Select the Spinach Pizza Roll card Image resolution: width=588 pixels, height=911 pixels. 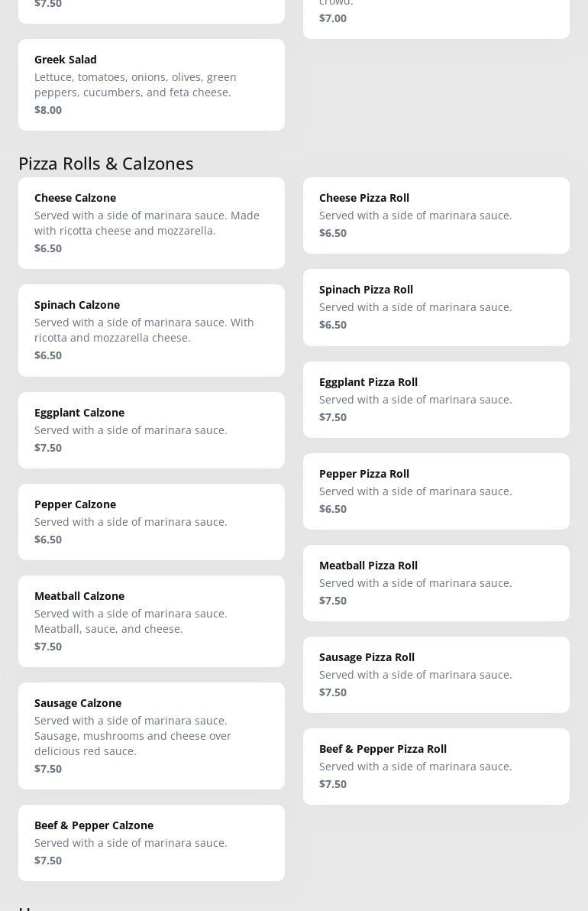(x=436, y=306)
